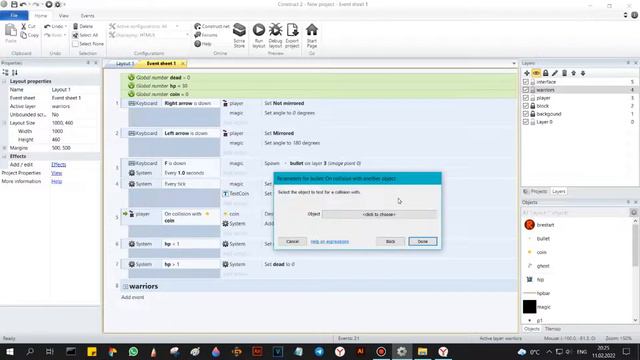Open Help on expressions link
Image resolution: width=640 pixels, height=360 pixels.
pos(330,242)
